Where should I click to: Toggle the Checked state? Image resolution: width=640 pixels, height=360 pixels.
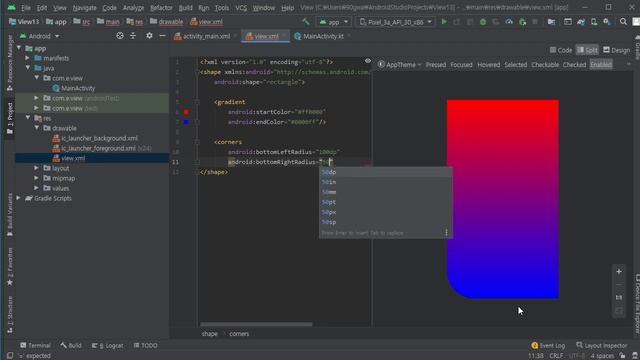(x=574, y=64)
